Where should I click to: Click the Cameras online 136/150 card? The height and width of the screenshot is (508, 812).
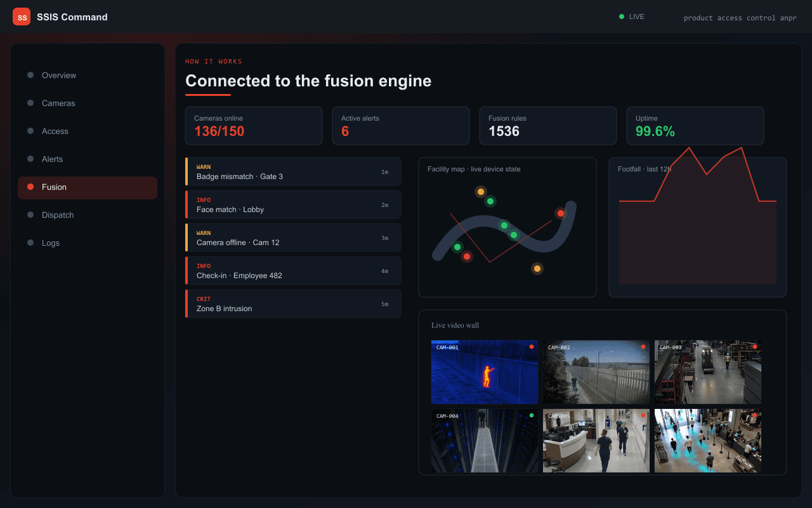pyautogui.click(x=254, y=126)
